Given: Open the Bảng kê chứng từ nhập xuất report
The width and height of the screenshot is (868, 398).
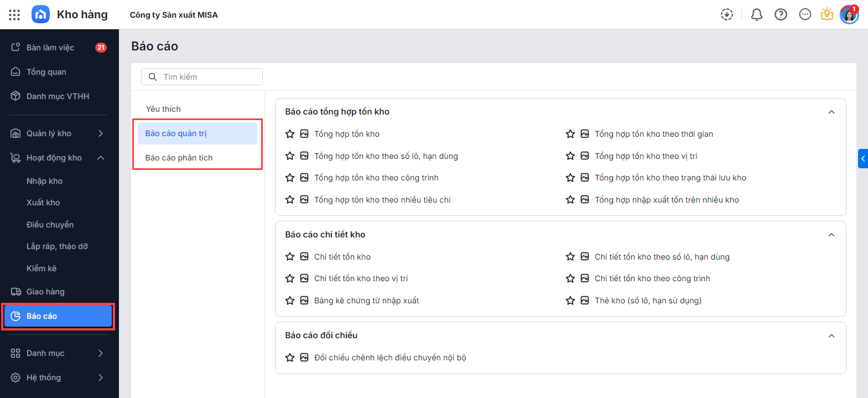Looking at the screenshot, I should (x=366, y=301).
